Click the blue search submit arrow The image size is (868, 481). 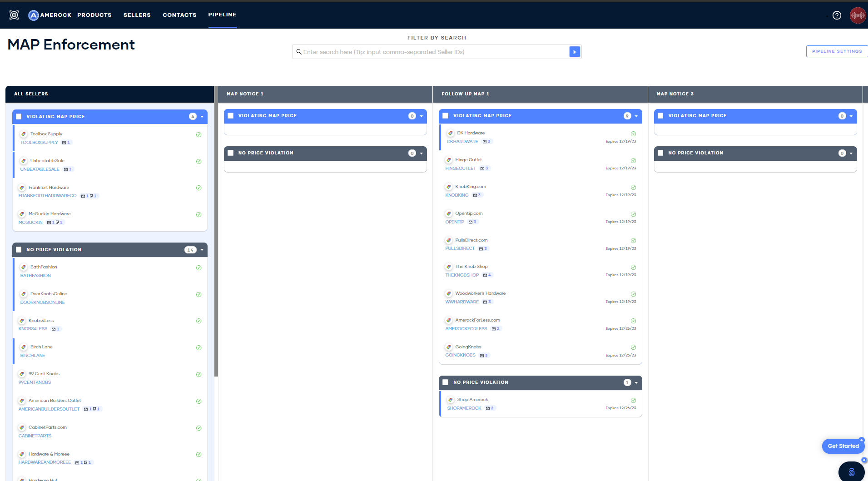[x=575, y=52]
